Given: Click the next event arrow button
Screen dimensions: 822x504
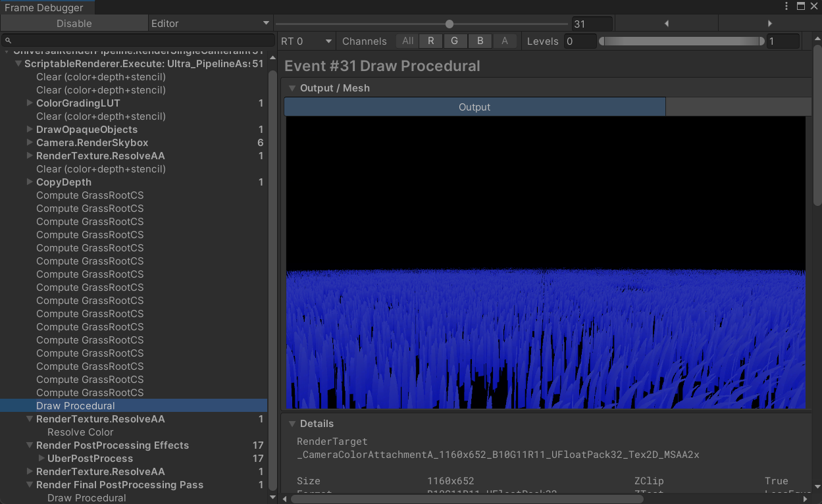Looking at the screenshot, I should point(769,24).
